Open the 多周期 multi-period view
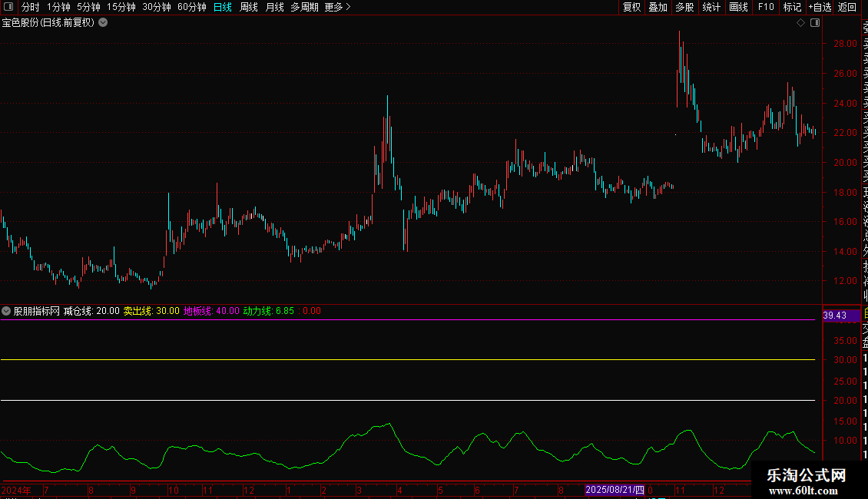The width and height of the screenshot is (868, 499). click(x=304, y=7)
